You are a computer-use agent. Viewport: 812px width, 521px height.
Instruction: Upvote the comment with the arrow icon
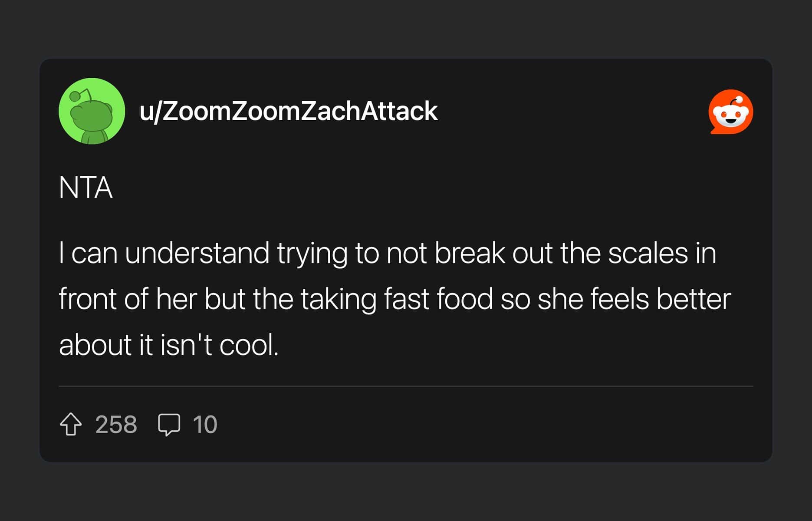click(70, 424)
